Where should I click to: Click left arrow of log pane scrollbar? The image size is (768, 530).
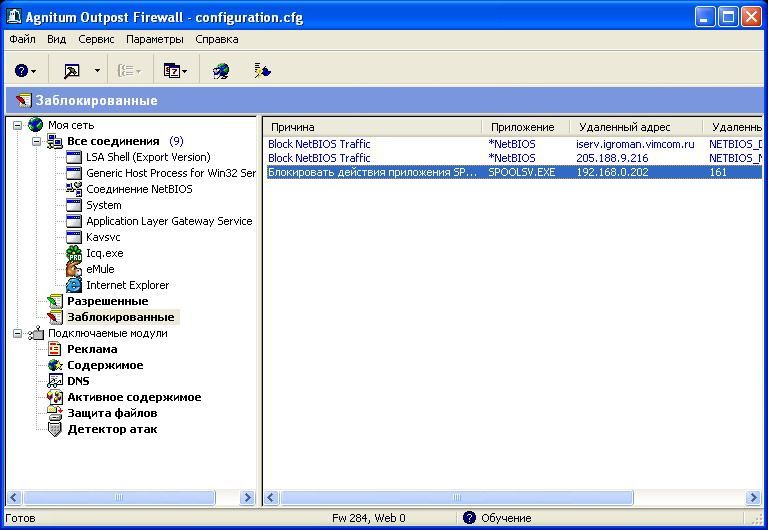271,498
